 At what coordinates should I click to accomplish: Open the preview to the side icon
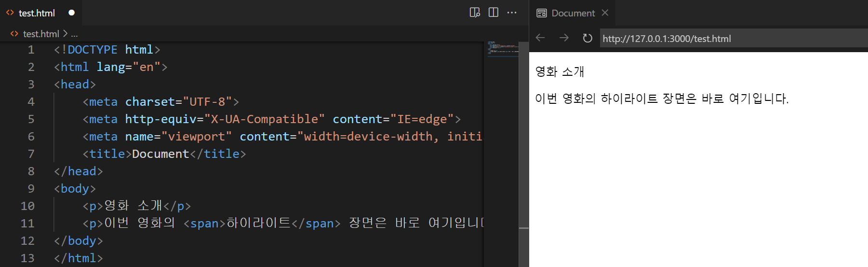click(475, 13)
